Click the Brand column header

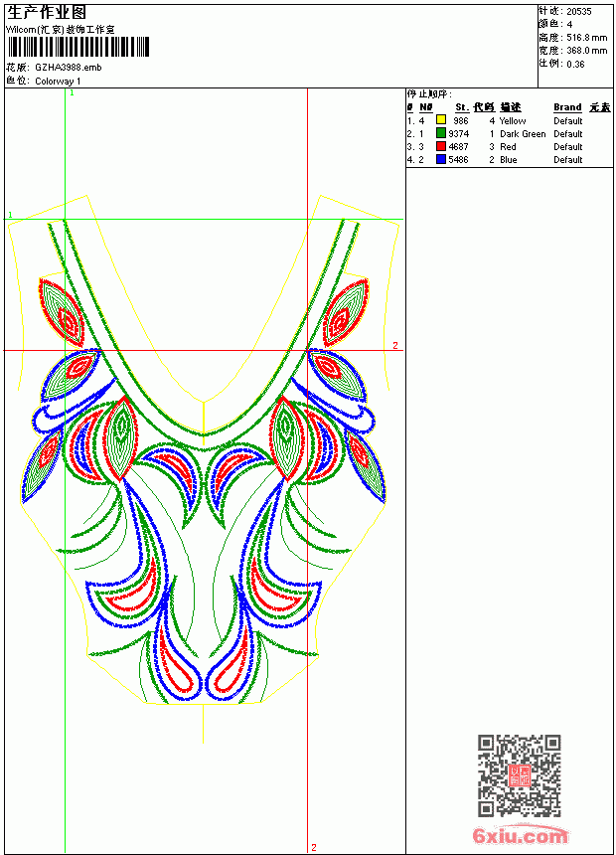pyautogui.click(x=567, y=107)
